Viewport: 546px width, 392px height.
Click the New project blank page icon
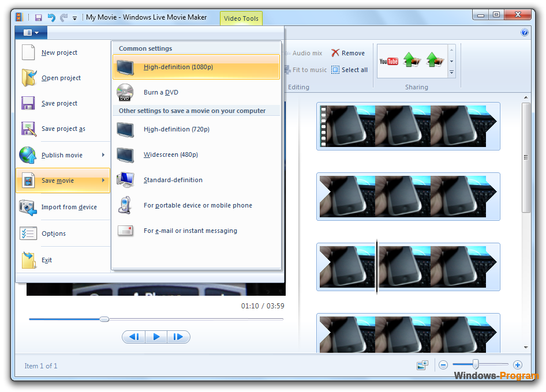(x=28, y=52)
